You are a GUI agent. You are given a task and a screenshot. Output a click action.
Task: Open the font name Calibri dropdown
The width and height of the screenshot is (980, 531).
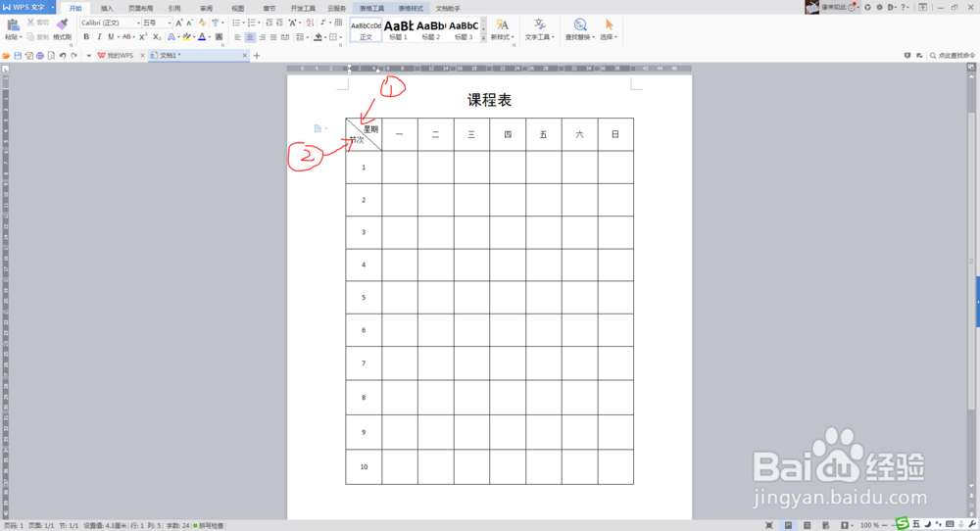tap(138, 23)
